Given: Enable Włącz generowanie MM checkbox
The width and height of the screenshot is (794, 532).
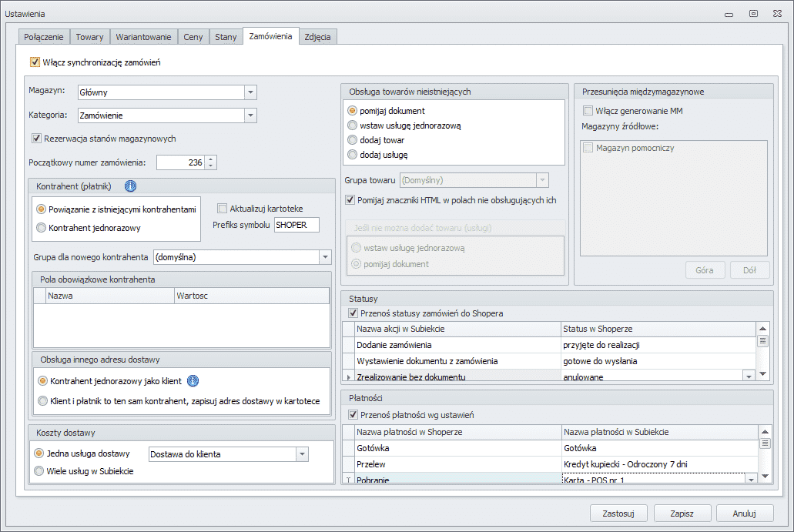Looking at the screenshot, I should [x=588, y=110].
